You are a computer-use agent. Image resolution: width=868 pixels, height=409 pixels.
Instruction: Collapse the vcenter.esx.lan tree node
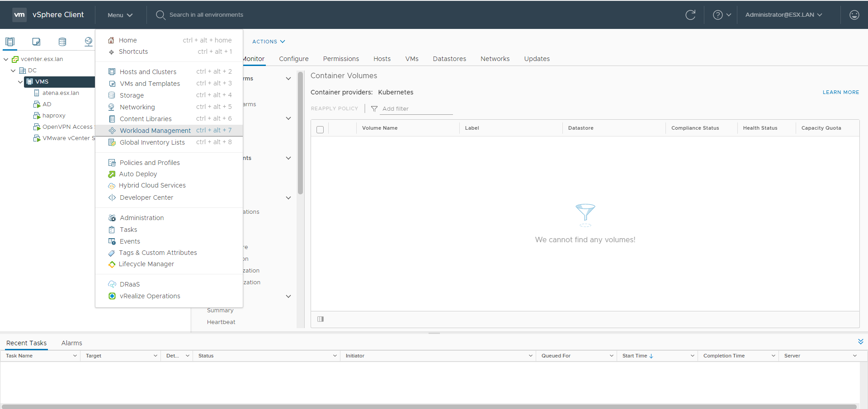click(x=6, y=59)
